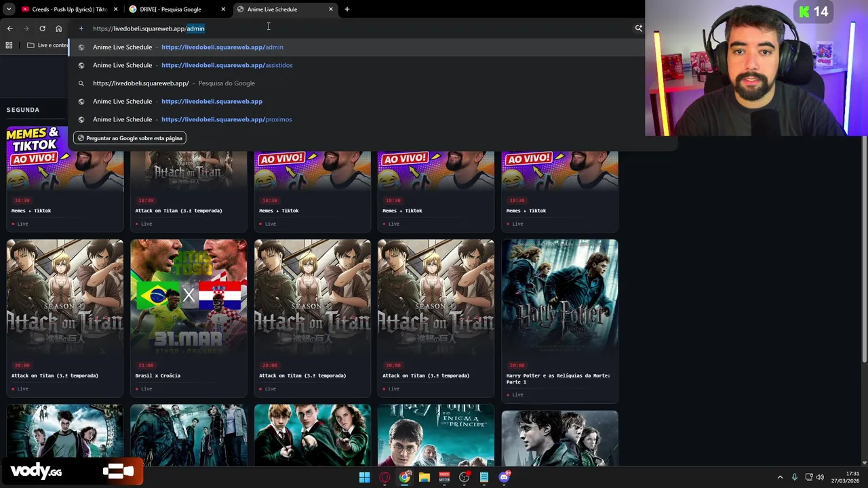Open the Notepad app in taskbar

click(x=484, y=477)
